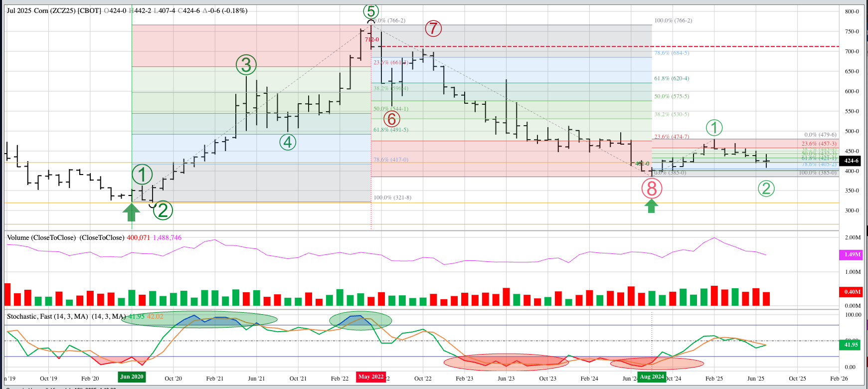The image size is (868, 389).
Task: Select the red wave 8 circle annotation
Action: coord(652,189)
